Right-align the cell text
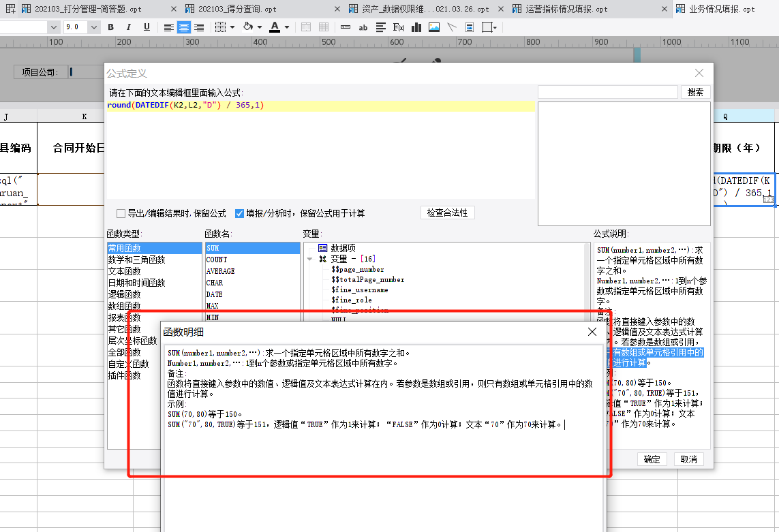The height and width of the screenshot is (532, 779). point(199,27)
